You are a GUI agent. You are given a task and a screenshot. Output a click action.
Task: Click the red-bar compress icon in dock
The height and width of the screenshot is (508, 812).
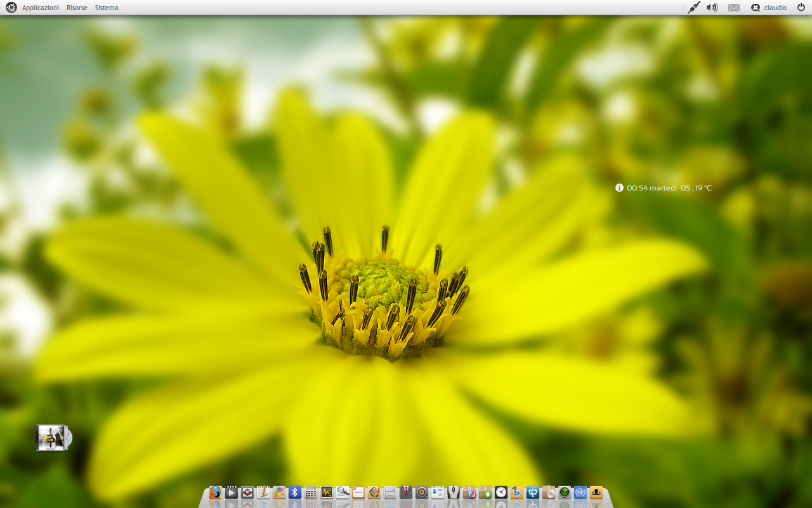coord(247,493)
